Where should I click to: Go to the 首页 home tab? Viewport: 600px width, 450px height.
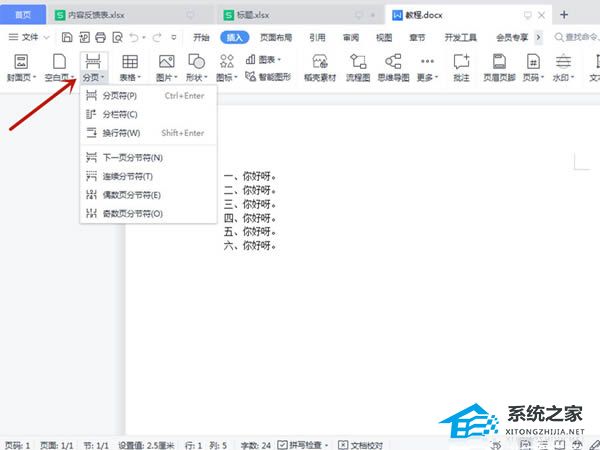coord(23,15)
